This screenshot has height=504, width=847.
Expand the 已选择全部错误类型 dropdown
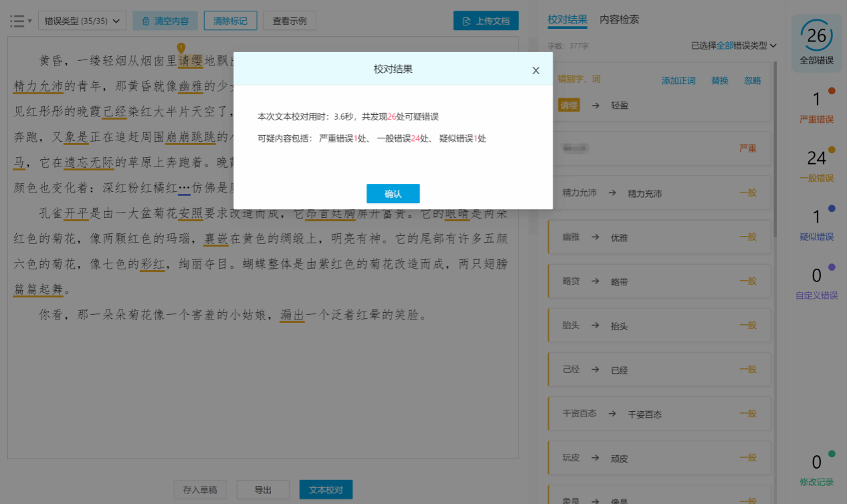(733, 45)
